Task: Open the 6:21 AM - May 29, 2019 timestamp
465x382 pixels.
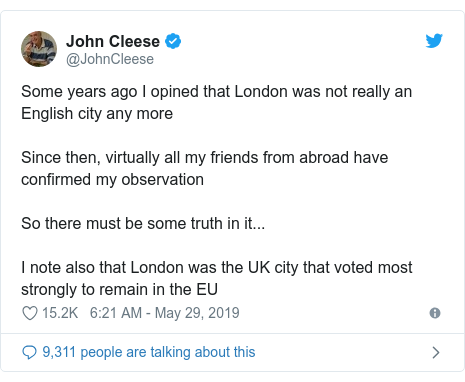Action: 165,313
